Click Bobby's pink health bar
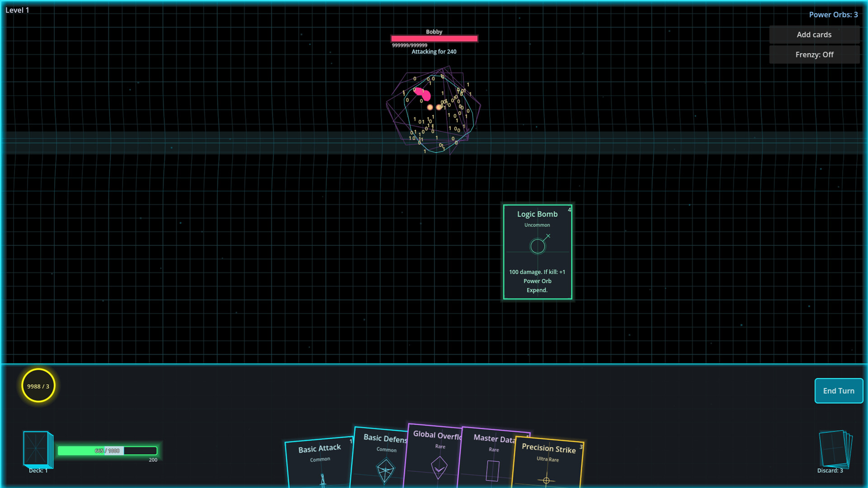The height and width of the screenshot is (488, 868). [x=434, y=38]
